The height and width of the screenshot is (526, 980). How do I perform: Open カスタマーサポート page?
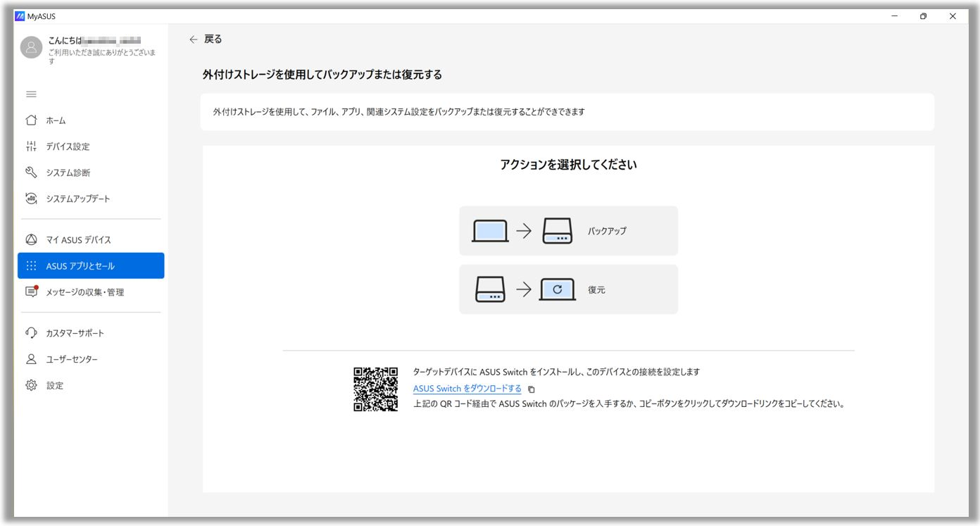pos(91,333)
